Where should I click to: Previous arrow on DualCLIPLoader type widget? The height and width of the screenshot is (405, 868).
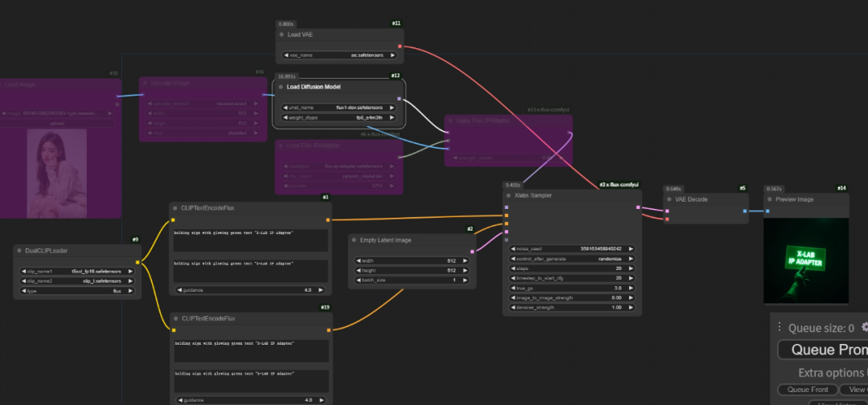[24, 291]
